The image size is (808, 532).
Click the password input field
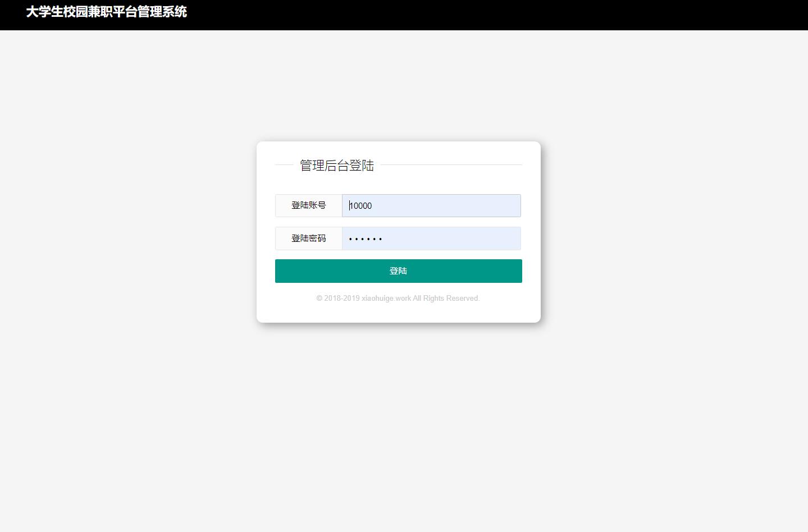[x=431, y=238]
